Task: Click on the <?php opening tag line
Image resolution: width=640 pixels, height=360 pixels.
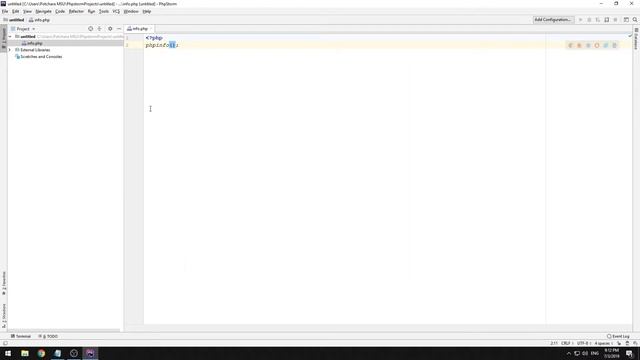Action: tap(154, 38)
